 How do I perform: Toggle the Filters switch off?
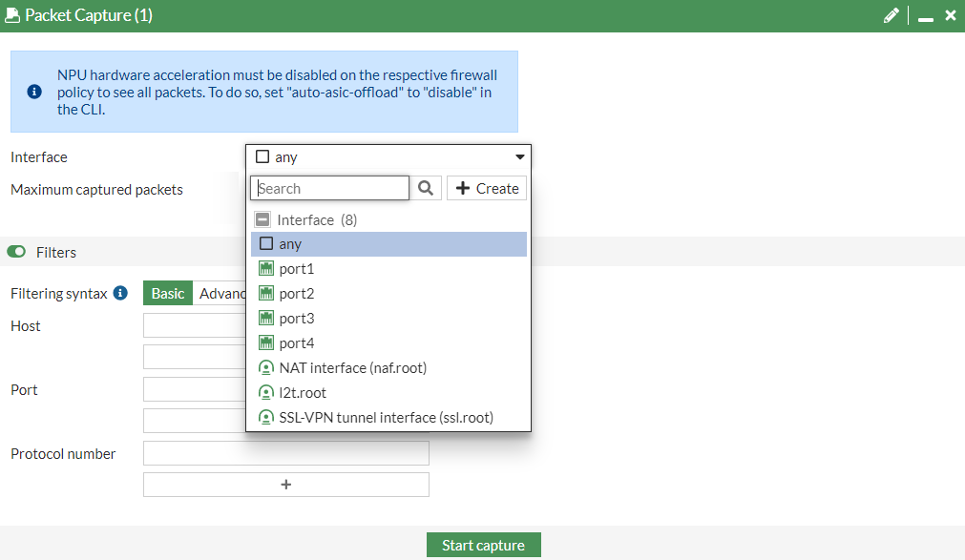[16, 252]
